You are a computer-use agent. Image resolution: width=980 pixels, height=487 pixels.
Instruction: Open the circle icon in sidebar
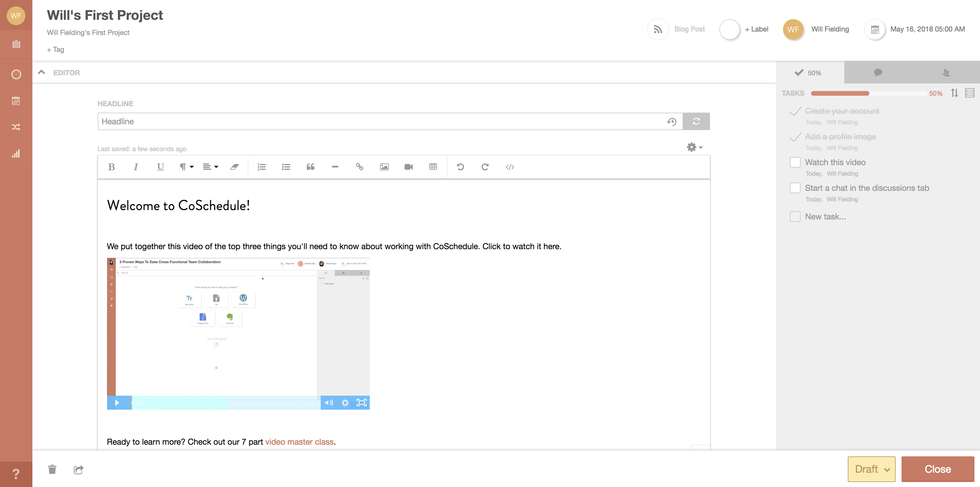pos(16,74)
